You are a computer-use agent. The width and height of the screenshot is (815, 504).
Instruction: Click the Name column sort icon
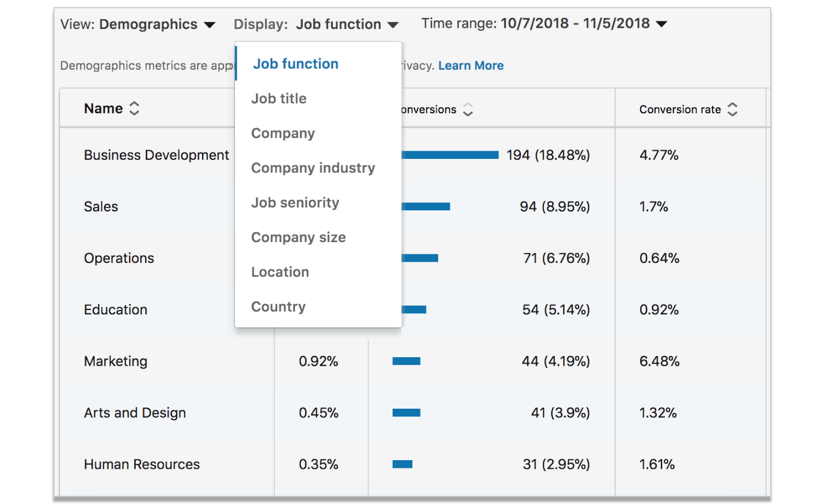coord(135,108)
